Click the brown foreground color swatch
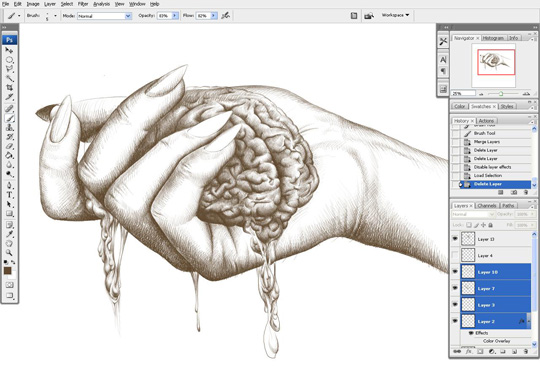 coord(8,270)
